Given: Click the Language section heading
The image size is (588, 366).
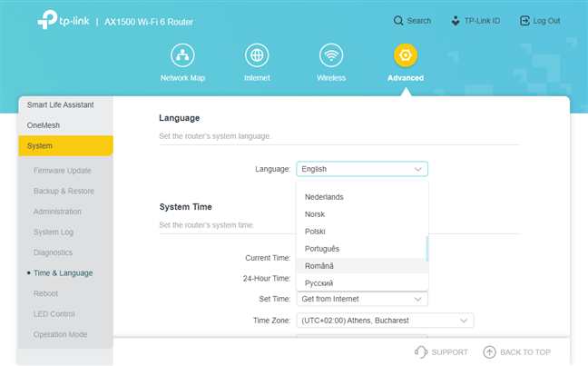Looking at the screenshot, I should point(180,118).
